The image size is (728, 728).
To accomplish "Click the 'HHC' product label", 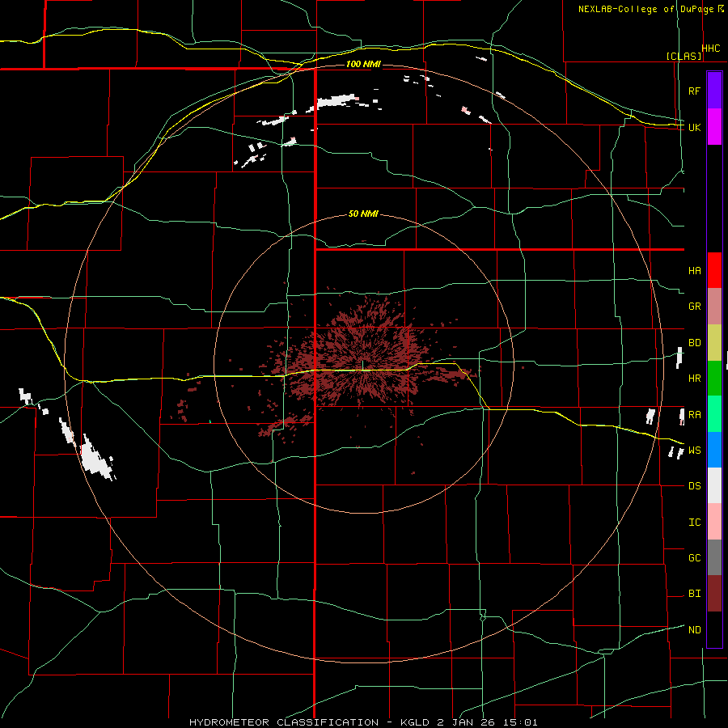I will 711,49.
